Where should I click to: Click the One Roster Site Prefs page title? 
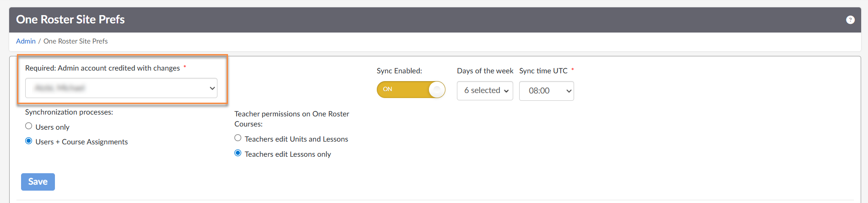coord(71,20)
